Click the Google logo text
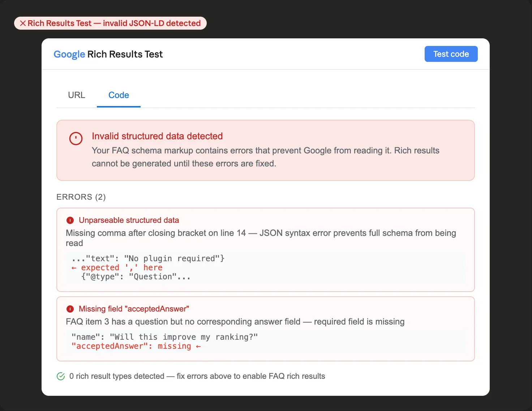Viewport: 532px width, 411px height. tap(69, 54)
